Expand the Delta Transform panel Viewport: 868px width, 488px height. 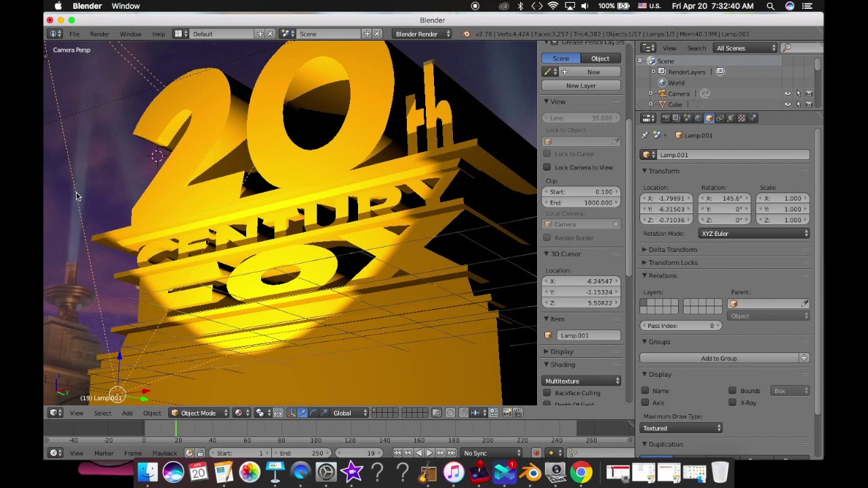672,249
